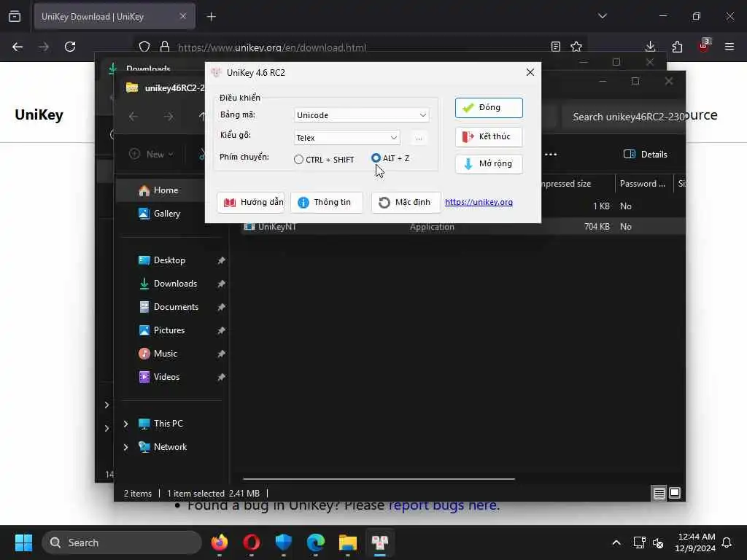The image size is (747, 560).
Task: Go back in Firefox browser
Action: coord(18,47)
